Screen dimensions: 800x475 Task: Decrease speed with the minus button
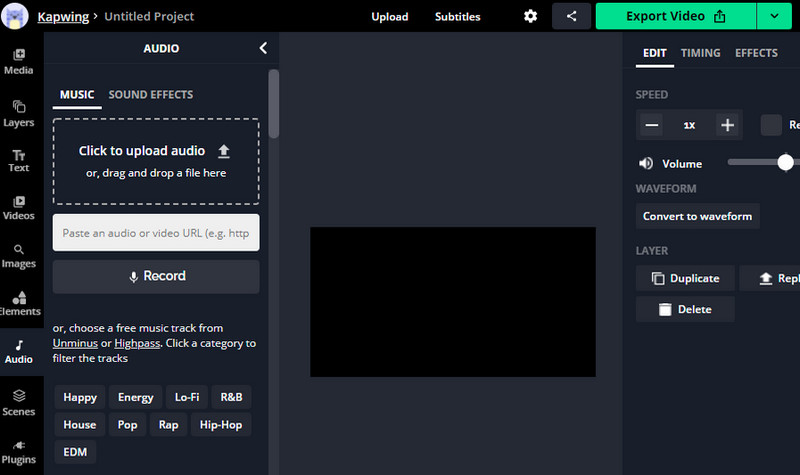click(x=652, y=125)
